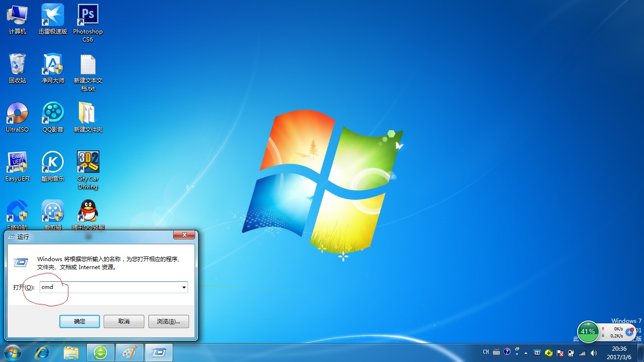Select the 回收站 recycle bin icon
The width and height of the screenshot is (644, 362).
tap(17, 65)
